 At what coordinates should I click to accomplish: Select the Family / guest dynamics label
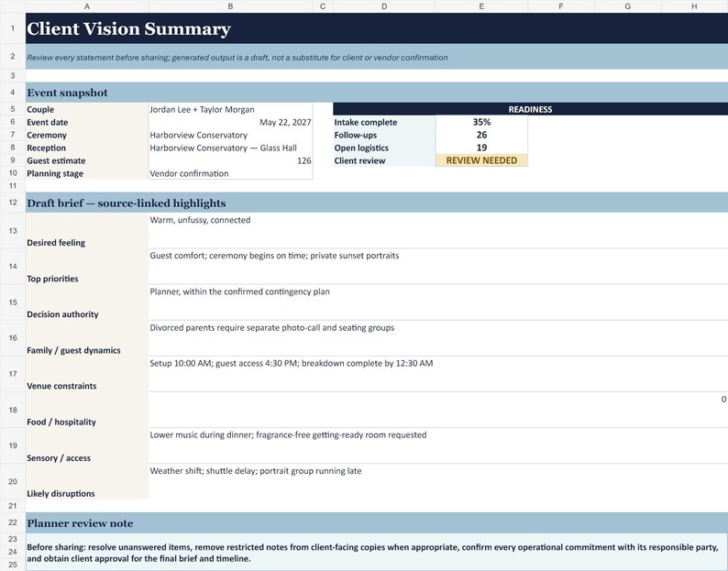pos(87,338)
